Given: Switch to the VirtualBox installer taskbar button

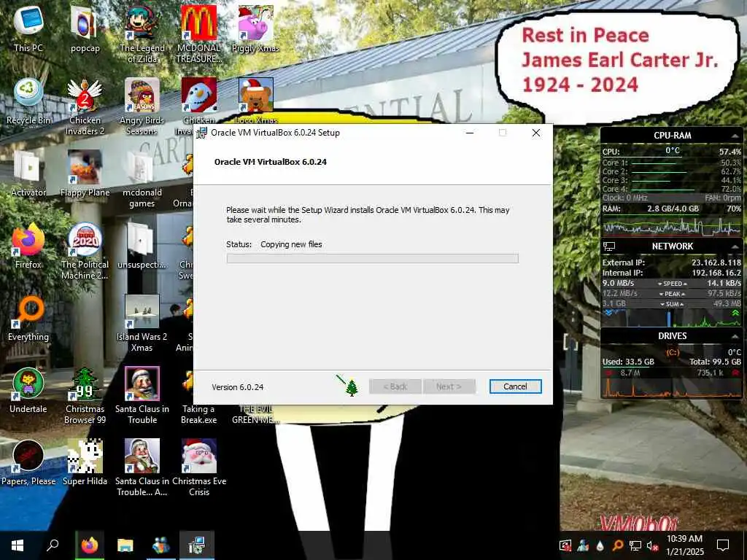Looking at the screenshot, I should [x=197, y=545].
